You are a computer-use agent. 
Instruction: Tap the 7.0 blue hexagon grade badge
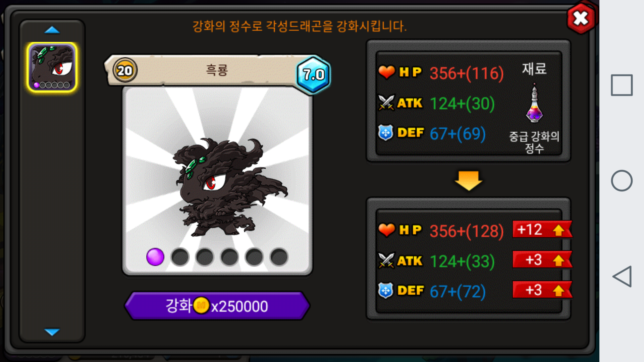click(x=313, y=74)
